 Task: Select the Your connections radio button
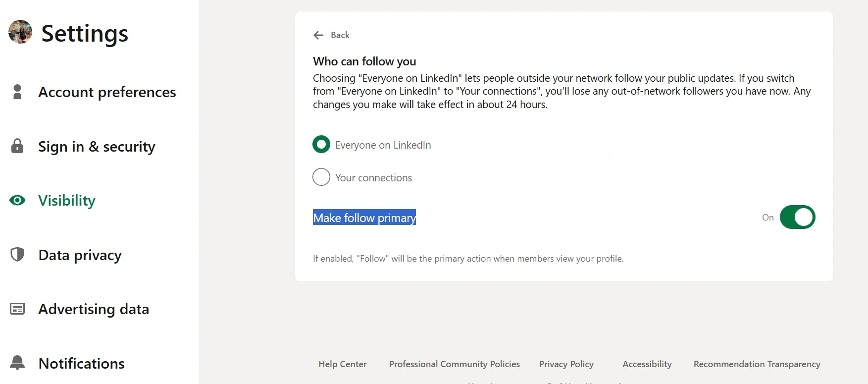(321, 177)
